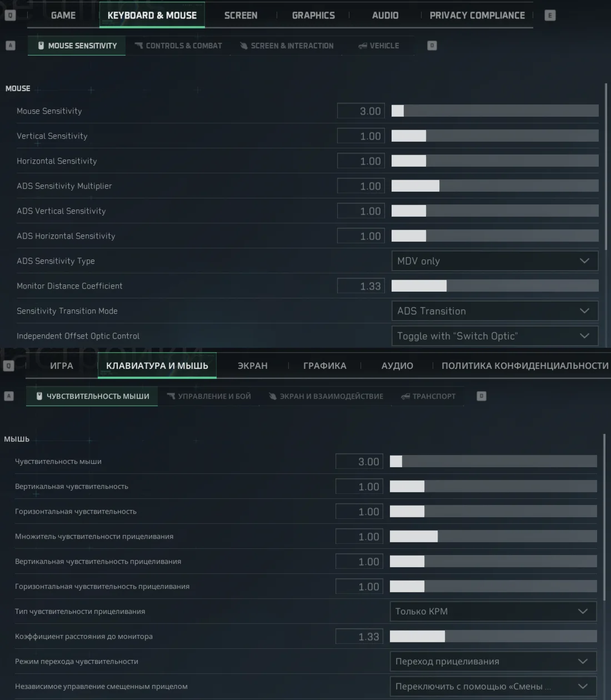Click the car icon of ТРАНСПОРТ tab
Viewport: 611px width, 700px height.
coord(405,396)
